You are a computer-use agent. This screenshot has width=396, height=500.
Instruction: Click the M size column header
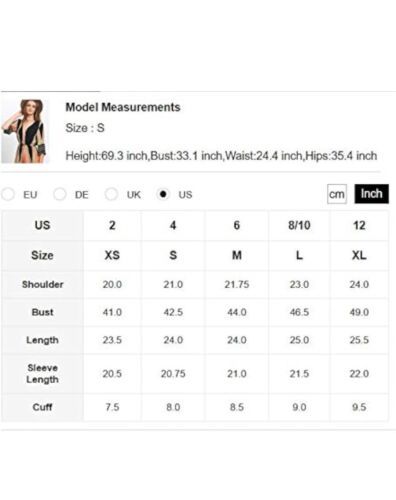[x=237, y=255]
